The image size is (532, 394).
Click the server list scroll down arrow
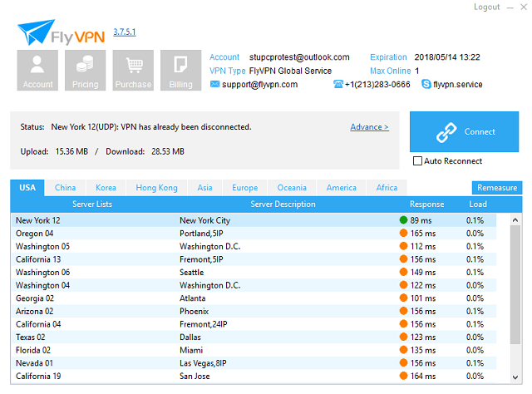click(x=515, y=377)
